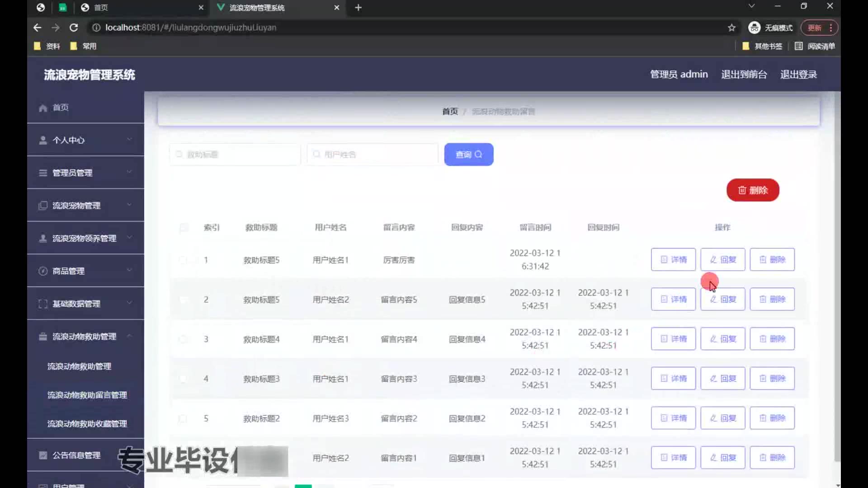Viewport: 868px width, 488px height.
Task: Open 流浪动物救助收藏管理 submenu item
Action: [87, 424]
